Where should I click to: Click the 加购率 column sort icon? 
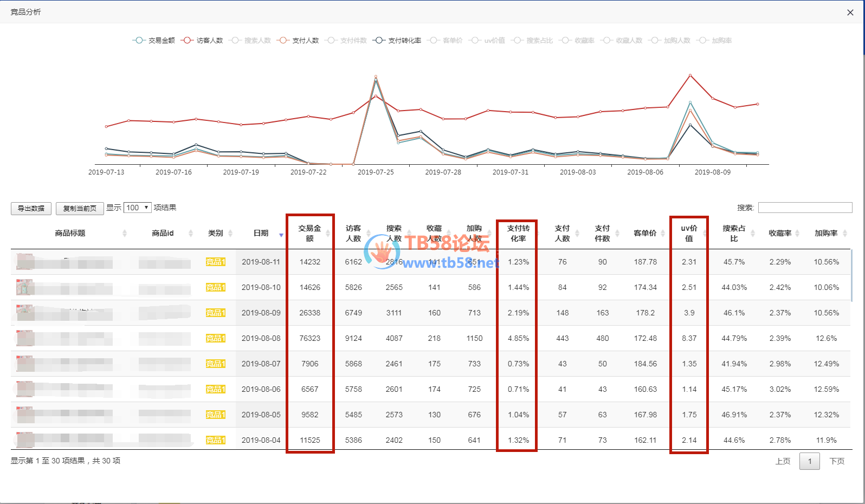[844, 234]
